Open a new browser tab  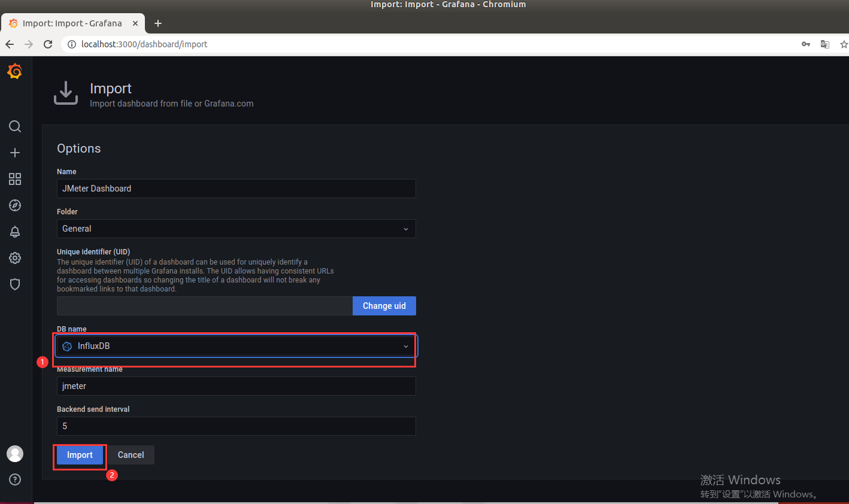pyautogui.click(x=158, y=23)
